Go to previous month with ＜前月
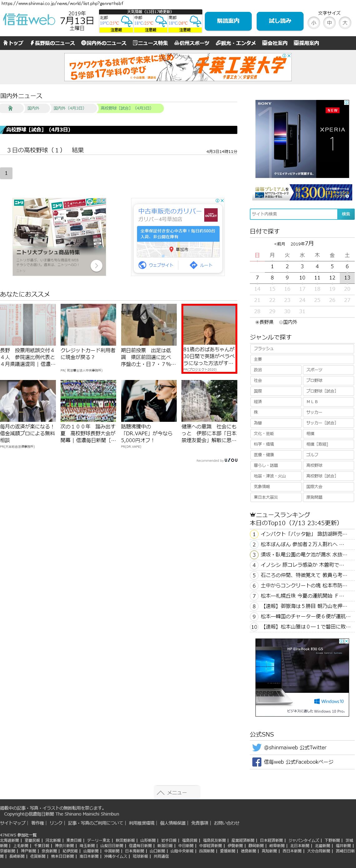 click(279, 244)
